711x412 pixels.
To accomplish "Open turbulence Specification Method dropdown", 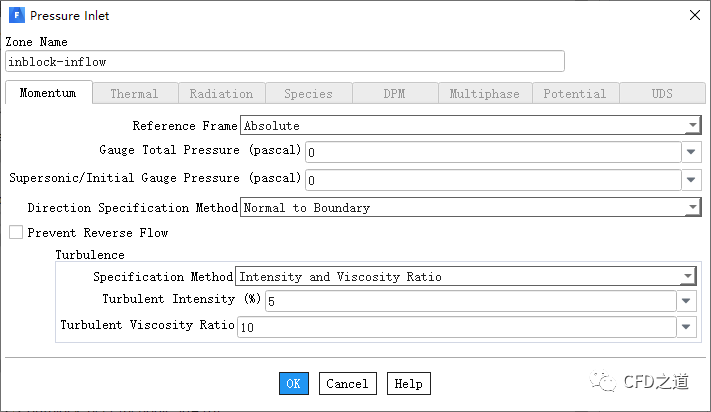I will click(x=687, y=277).
